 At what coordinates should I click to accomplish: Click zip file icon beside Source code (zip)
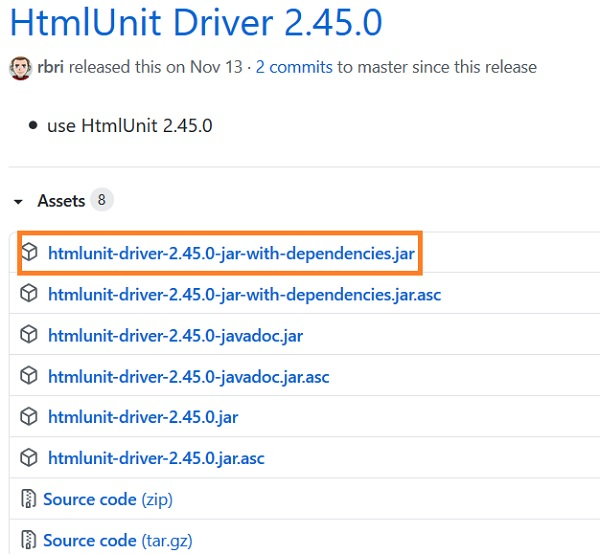point(29,499)
